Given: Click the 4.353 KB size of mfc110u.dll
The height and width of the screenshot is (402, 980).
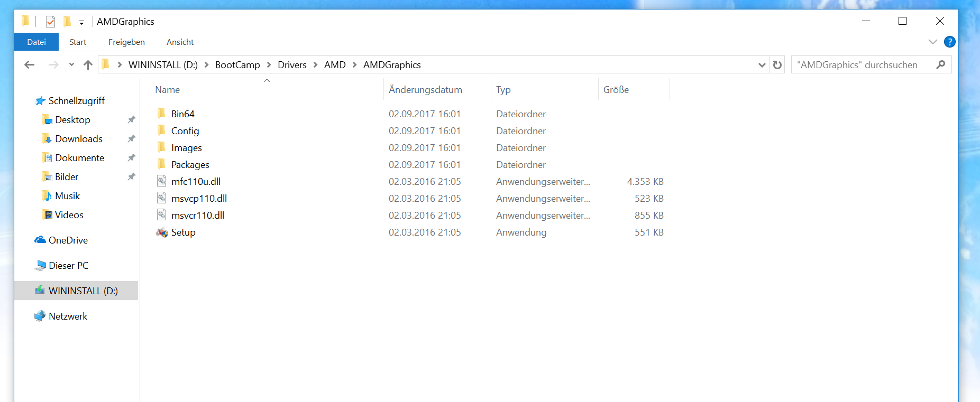Looking at the screenshot, I should point(645,181).
